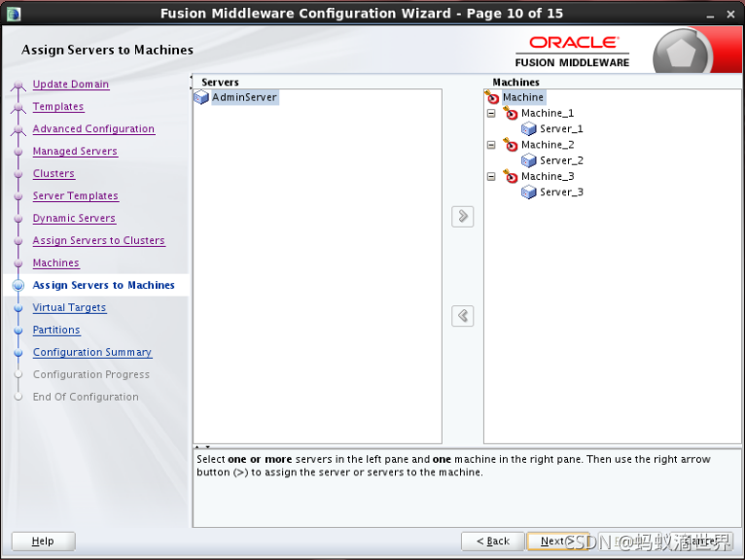The width and height of the screenshot is (745, 560).
Task: Open Assign Servers to Clusters step
Action: click(99, 240)
